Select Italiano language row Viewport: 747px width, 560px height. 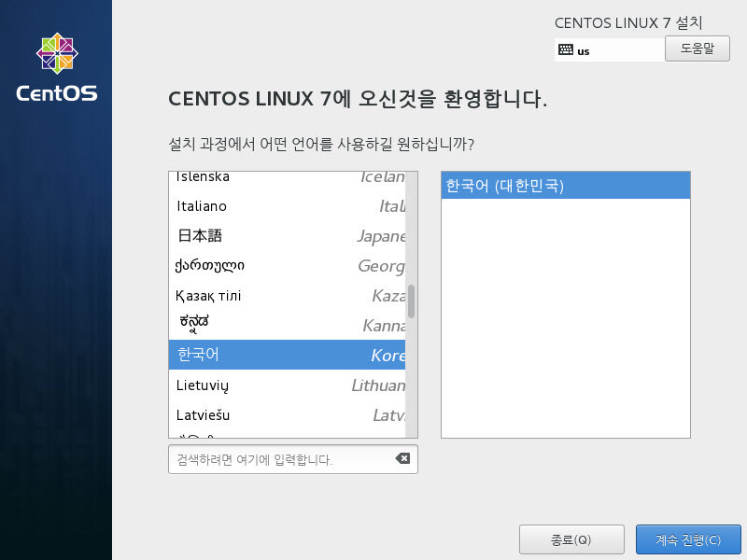click(x=288, y=206)
